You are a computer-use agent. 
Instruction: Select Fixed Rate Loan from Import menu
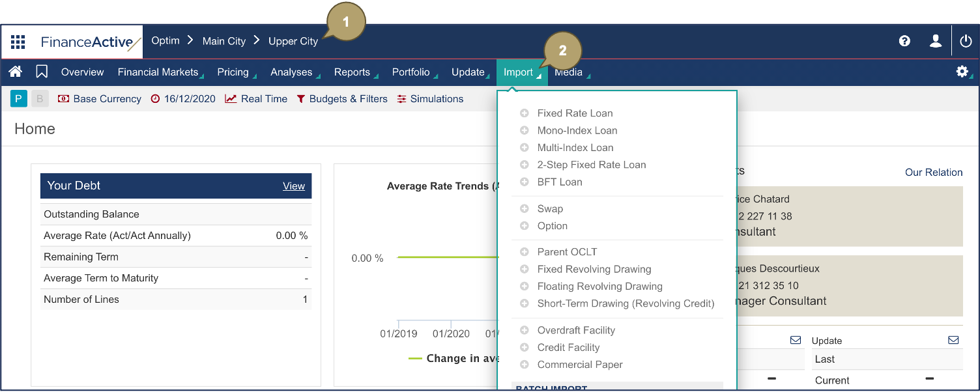point(575,113)
